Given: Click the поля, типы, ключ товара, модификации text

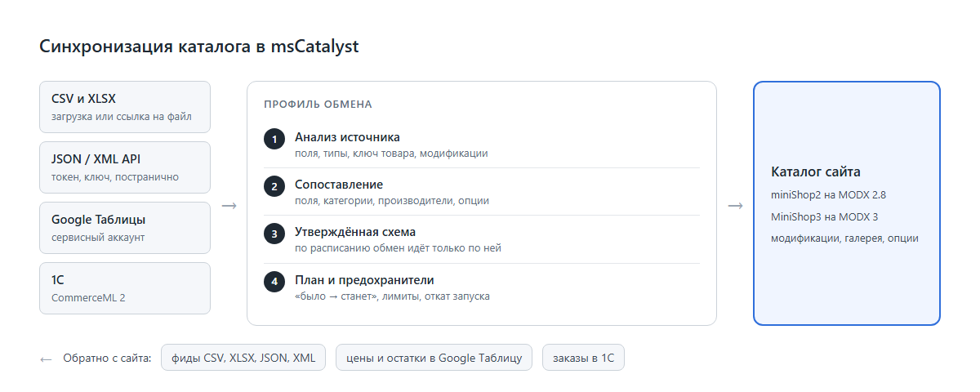Looking at the screenshot, I should pos(391,154).
